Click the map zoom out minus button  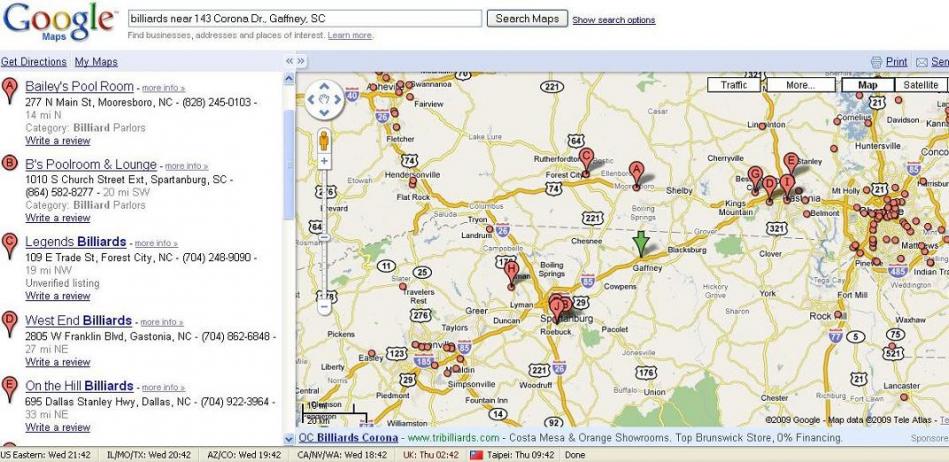324,307
